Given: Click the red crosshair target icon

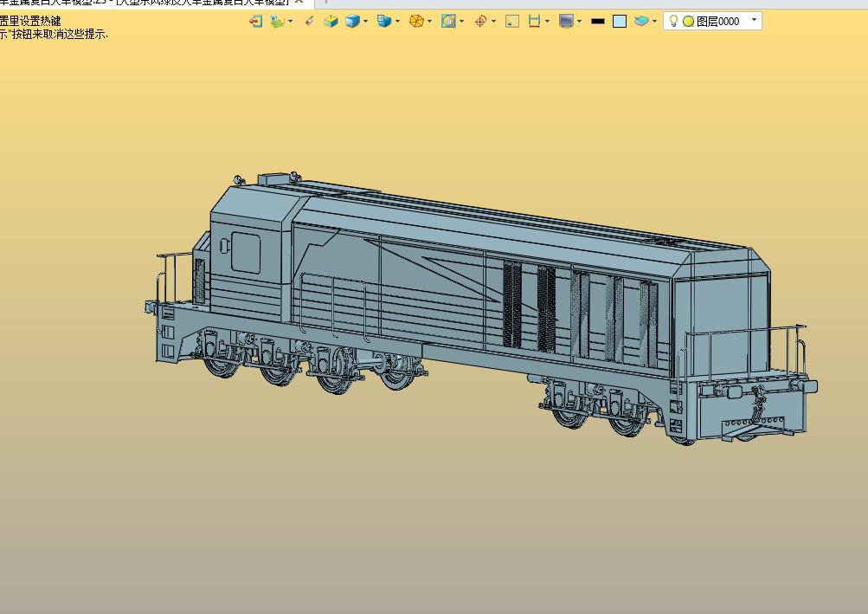Looking at the screenshot, I should click(480, 22).
